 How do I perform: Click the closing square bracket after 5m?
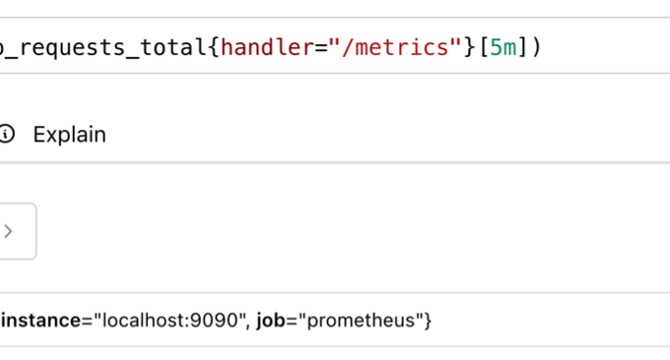522,47
